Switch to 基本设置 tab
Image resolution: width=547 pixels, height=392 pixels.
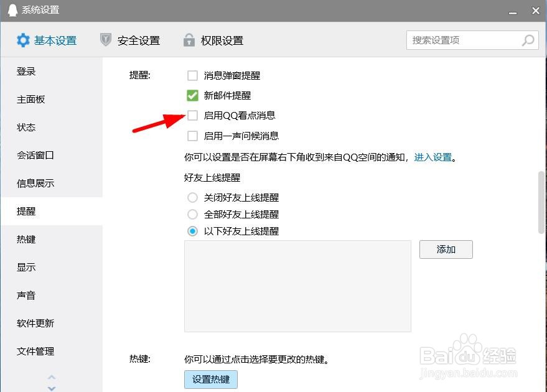pos(47,40)
